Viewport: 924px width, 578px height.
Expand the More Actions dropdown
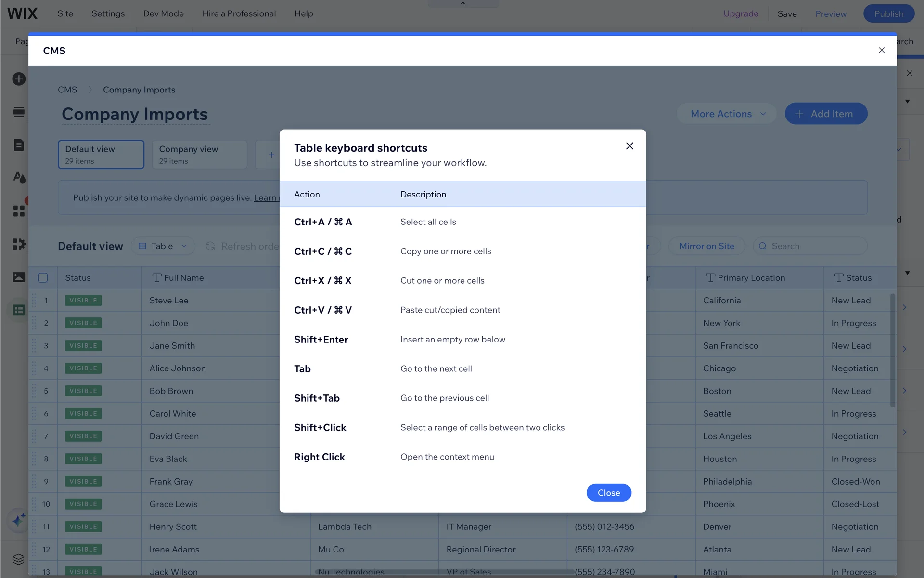tap(727, 114)
